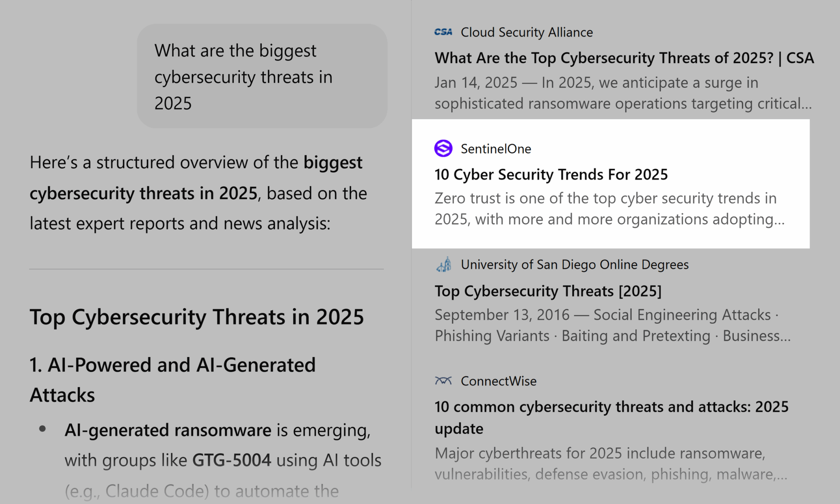The width and height of the screenshot is (840, 504).
Task: Click the bold "GTG-5004" text
Action: (x=231, y=460)
